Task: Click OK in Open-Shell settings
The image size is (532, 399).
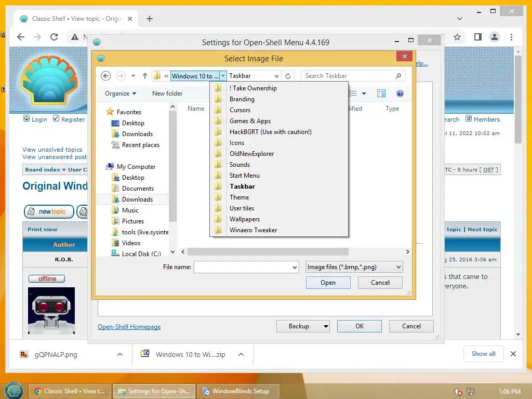Action: [x=360, y=326]
